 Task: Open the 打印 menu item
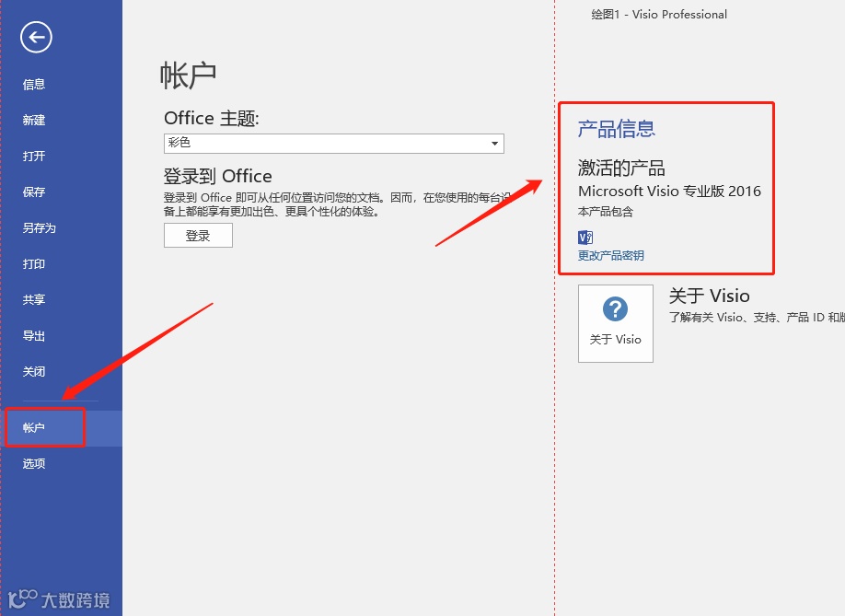point(34,264)
